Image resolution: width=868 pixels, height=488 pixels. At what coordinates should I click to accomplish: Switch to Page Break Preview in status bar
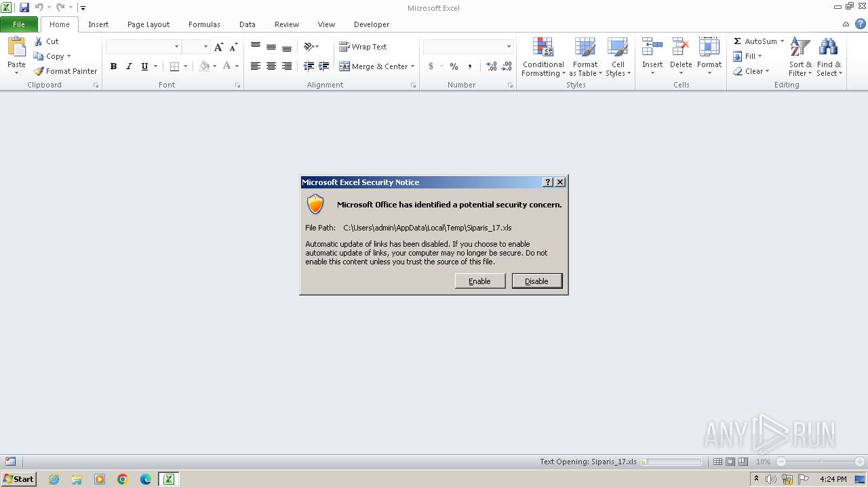tap(743, 462)
